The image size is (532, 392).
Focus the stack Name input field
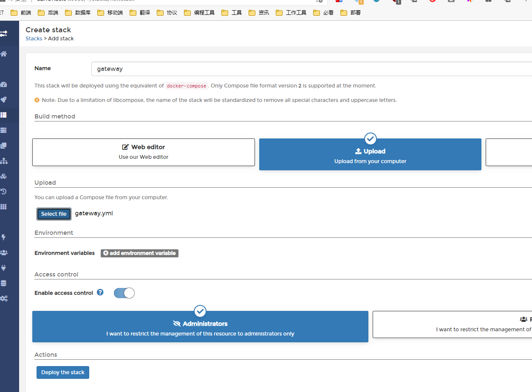point(311,69)
